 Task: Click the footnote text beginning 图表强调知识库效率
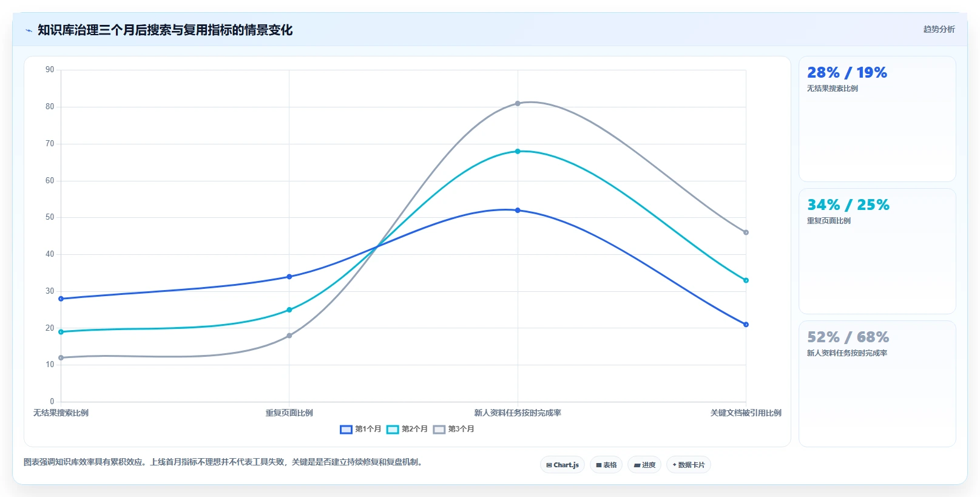click(x=224, y=462)
